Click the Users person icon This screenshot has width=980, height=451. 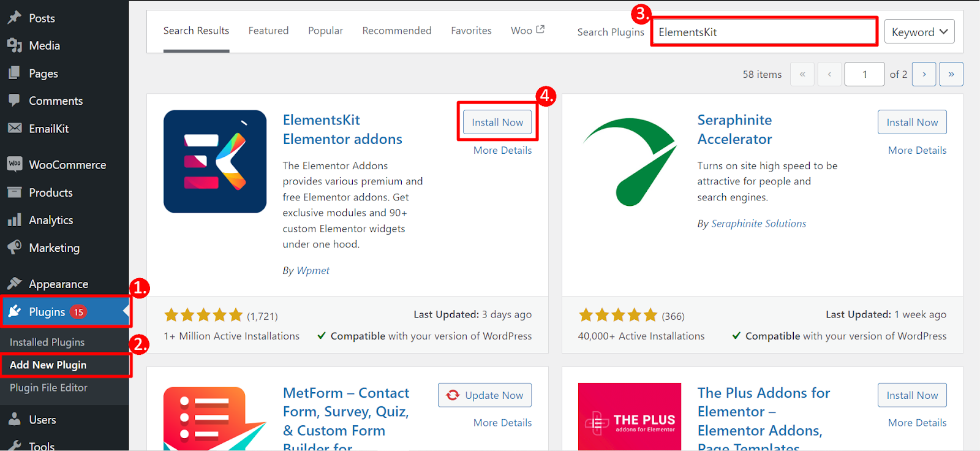click(x=15, y=419)
